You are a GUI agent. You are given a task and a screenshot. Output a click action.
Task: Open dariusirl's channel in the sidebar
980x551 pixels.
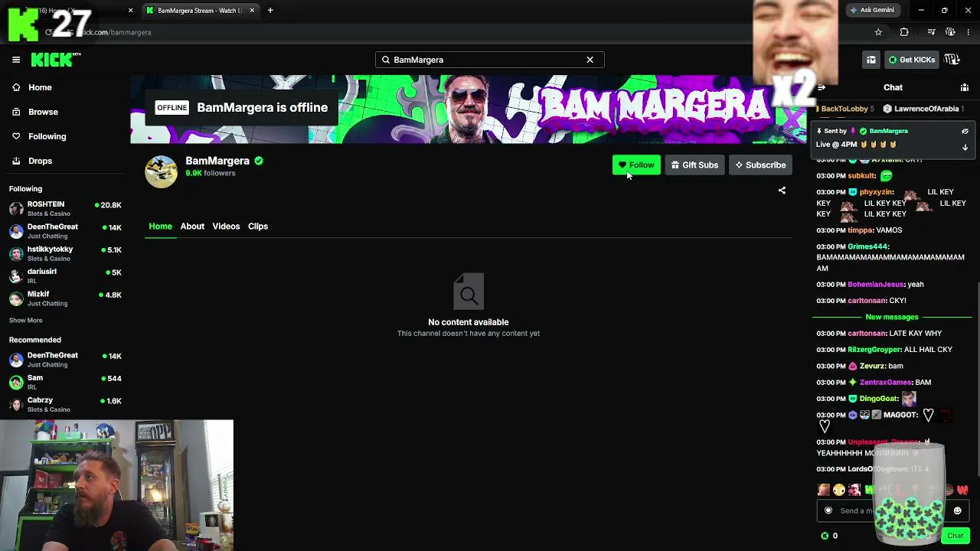pos(65,275)
